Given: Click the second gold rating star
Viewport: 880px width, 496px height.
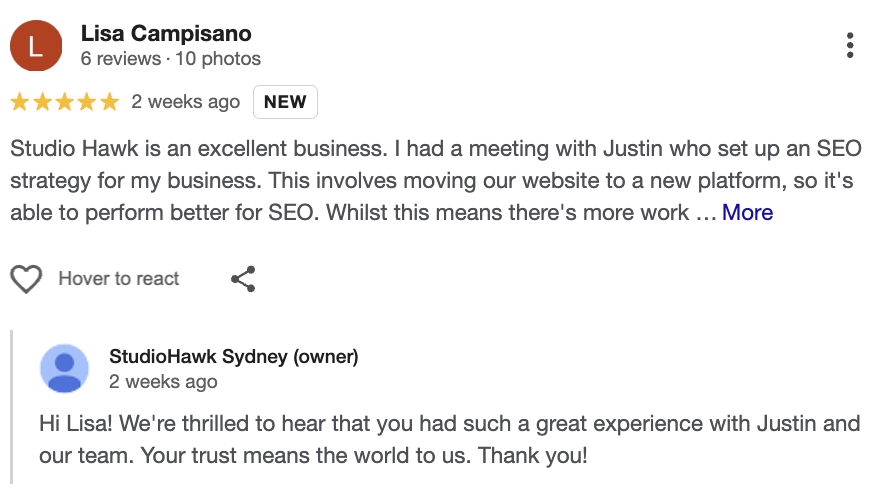Looking at the screenshot, I should (42, 102).
